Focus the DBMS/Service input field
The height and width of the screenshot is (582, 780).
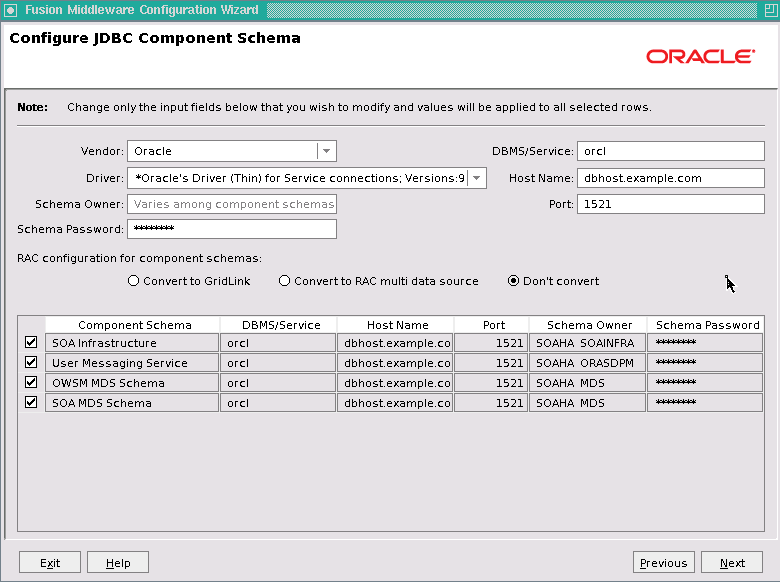click(671, 151)
